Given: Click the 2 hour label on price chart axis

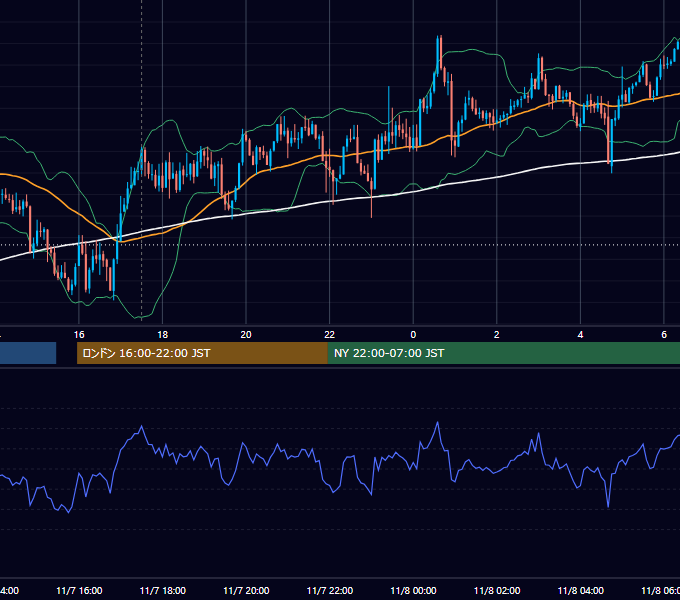Looking at the screenshot, I should pos(497,335).
